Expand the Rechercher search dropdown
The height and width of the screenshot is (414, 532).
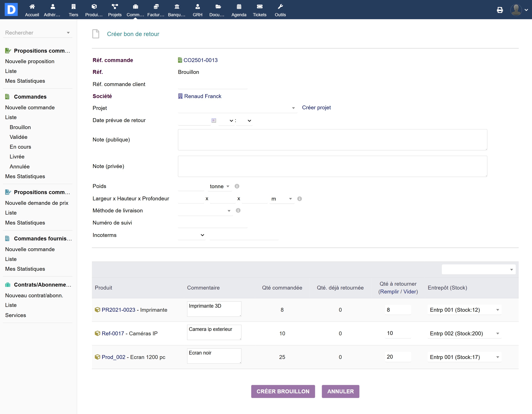[37, 33]
